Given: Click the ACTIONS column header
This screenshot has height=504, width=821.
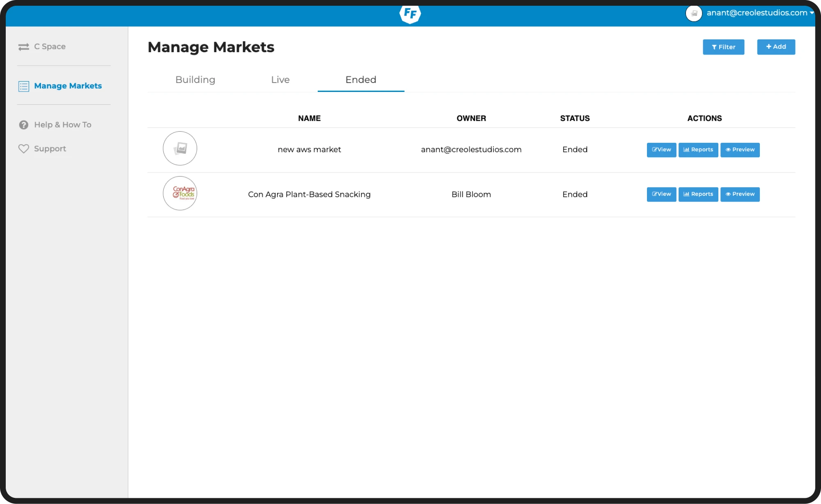Looking at the screenshot, I should click(704, 118).
